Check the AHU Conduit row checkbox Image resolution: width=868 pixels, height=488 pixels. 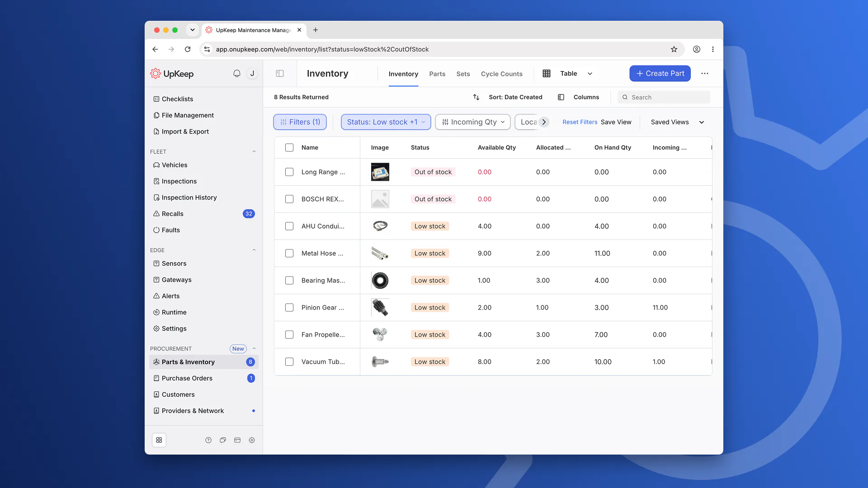pyautogui.click(x=289, y=226)
